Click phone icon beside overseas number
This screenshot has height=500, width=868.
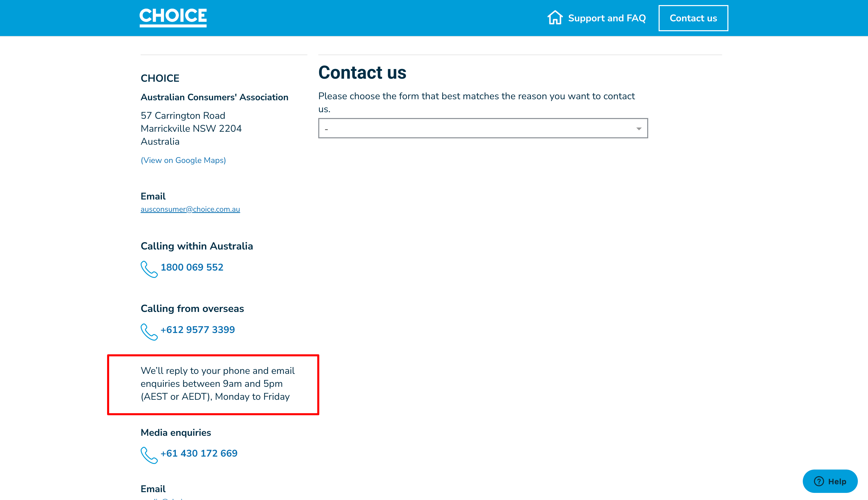[x=149, y=331]
